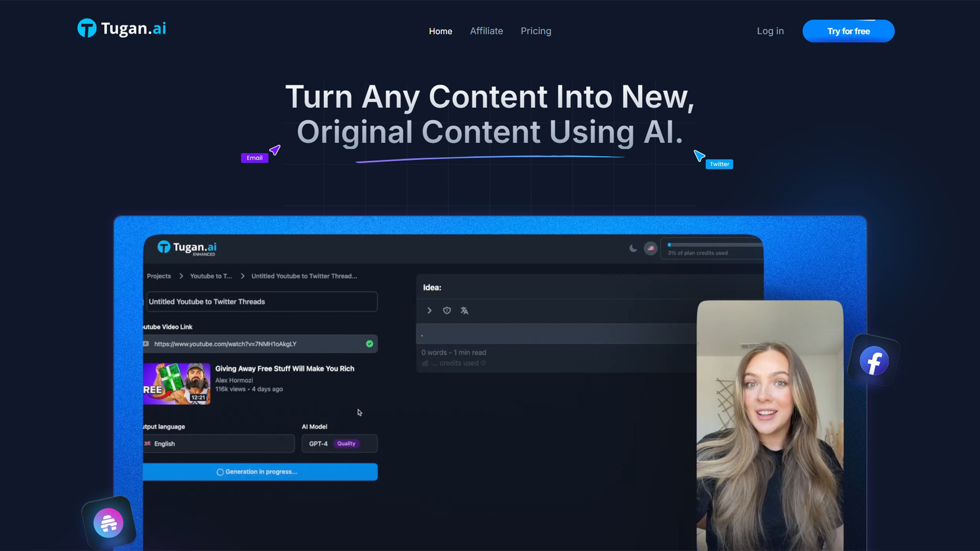Click the floating pink beehive app icon
The height and width of the screenshot is (551, 980).
click(x=108, y=523)
